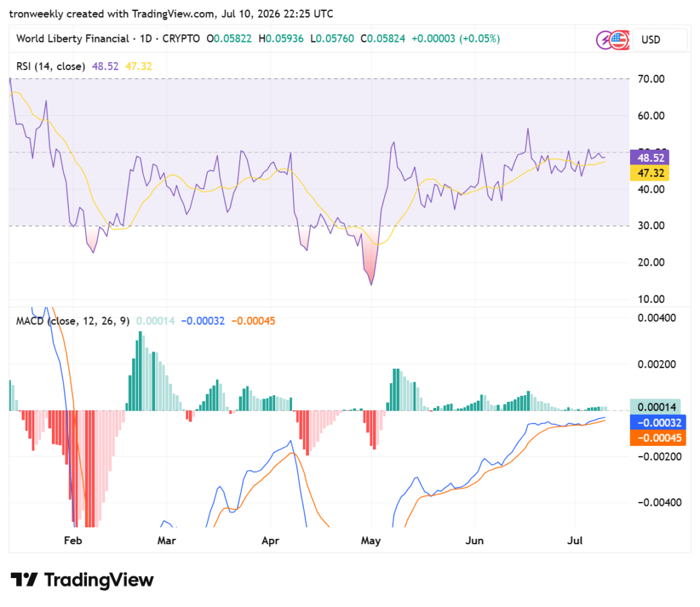Click the Feb time axis label
The width and height of the screenshot is (700, 607).
pos(73,540)
